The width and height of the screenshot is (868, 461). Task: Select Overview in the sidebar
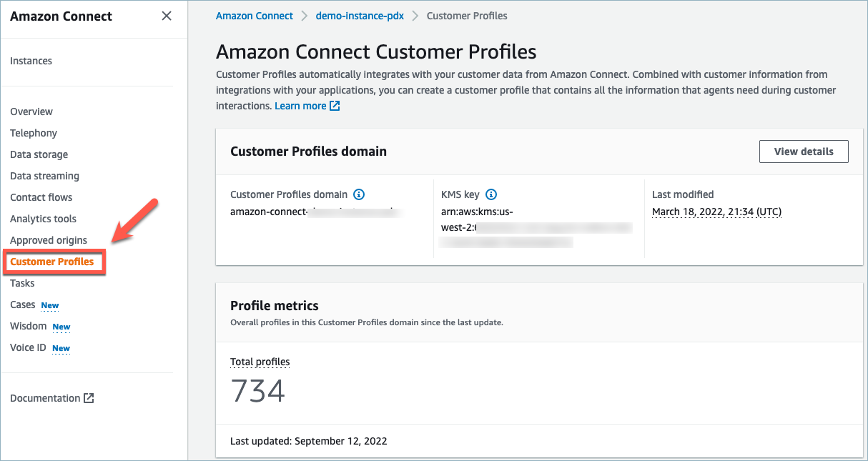coord(31,111)
